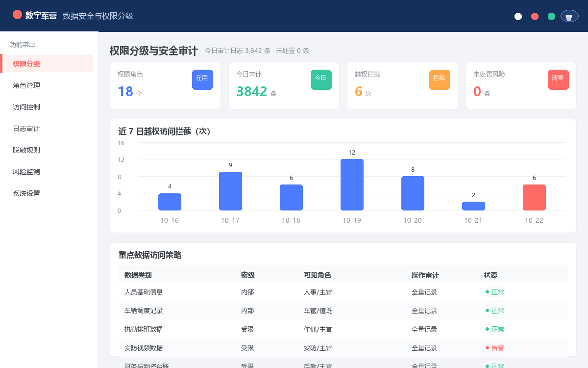588x368 pixels.
Task: Open the 管 user avatar
Action: point(569,16)
